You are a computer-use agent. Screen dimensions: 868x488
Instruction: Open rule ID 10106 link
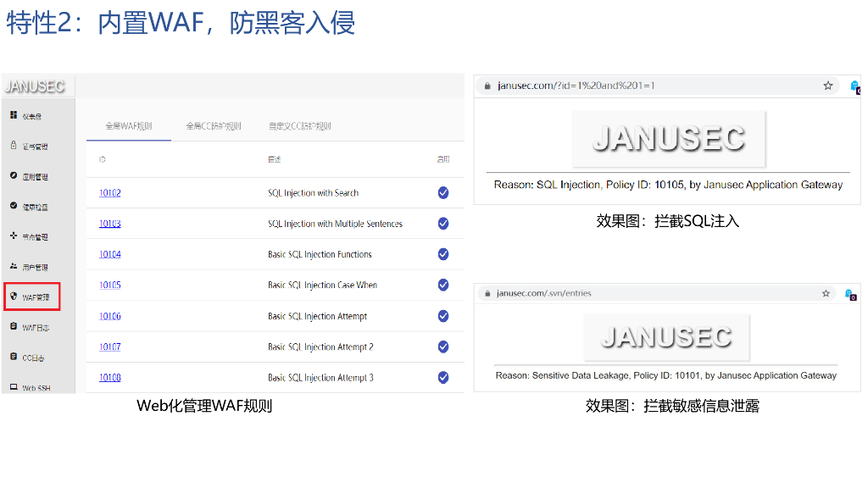point(110,316)
